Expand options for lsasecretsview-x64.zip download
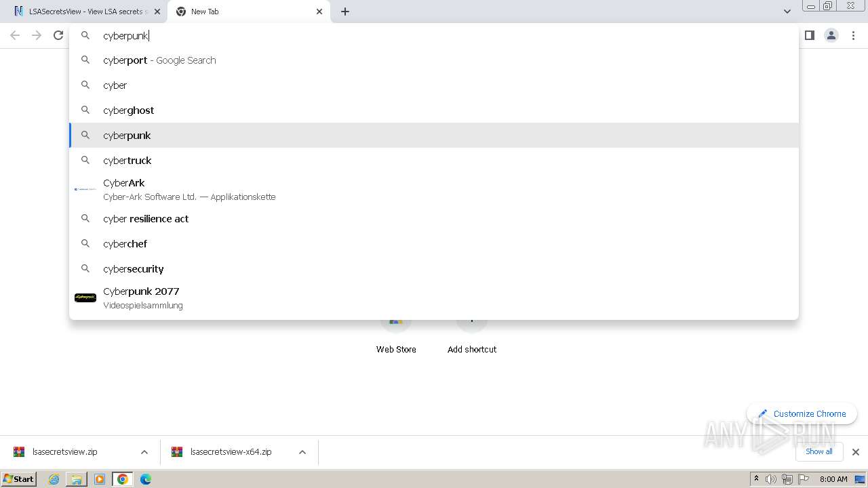The width and height of the screenshot is (868, 488). click(x=302, y=452)
